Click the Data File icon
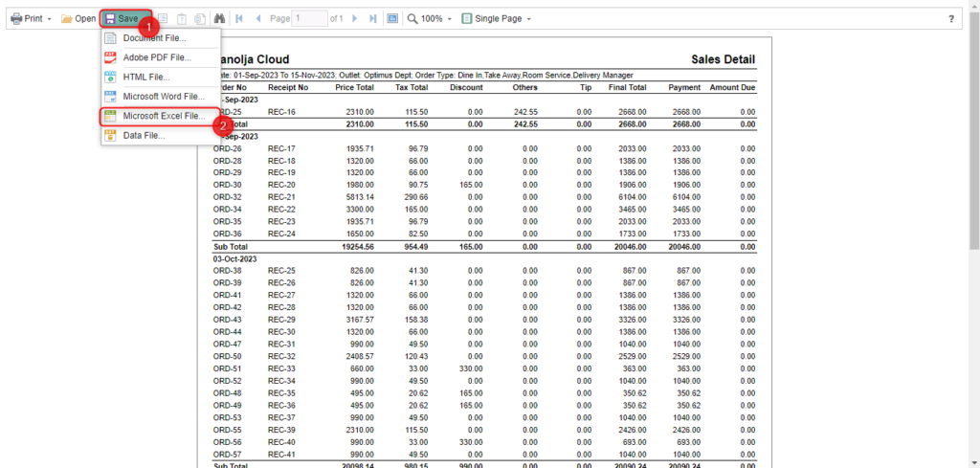Screen dimensions: 980x468 click(111, 136)
